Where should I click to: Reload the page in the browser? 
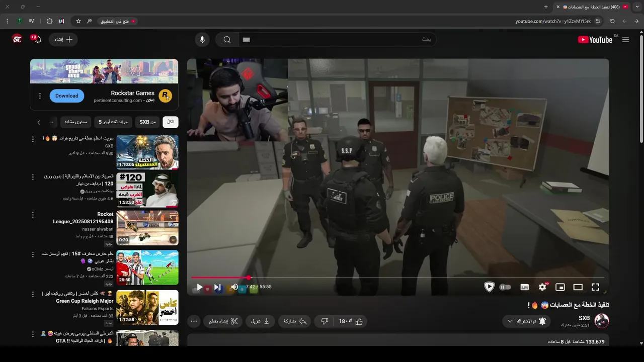pos(612,21)
